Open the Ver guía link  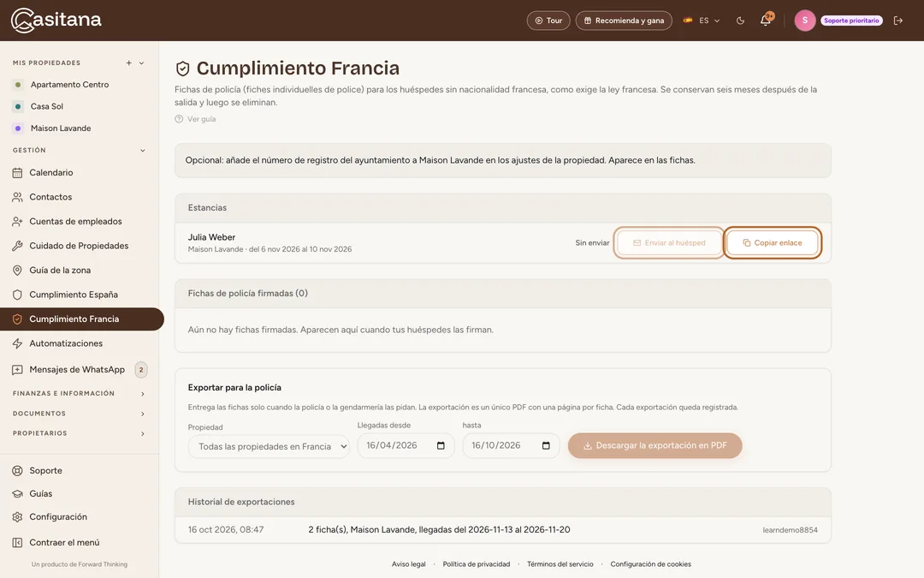coord(195,119)
